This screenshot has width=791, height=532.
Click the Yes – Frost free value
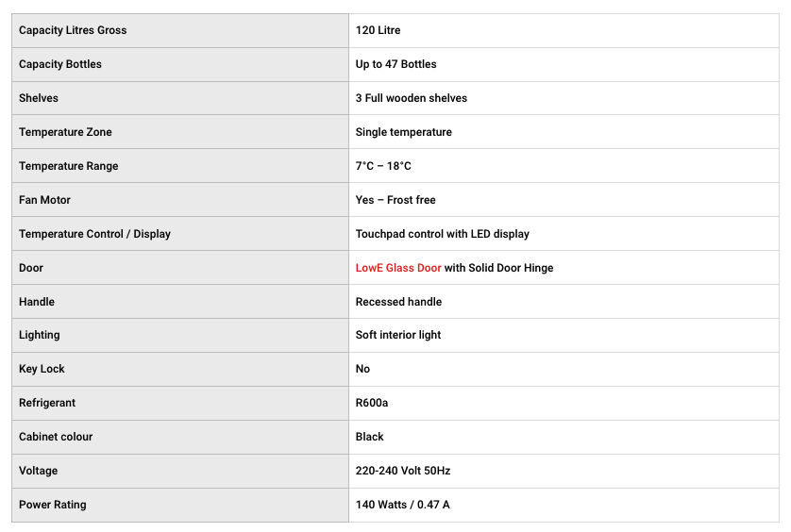395,200
